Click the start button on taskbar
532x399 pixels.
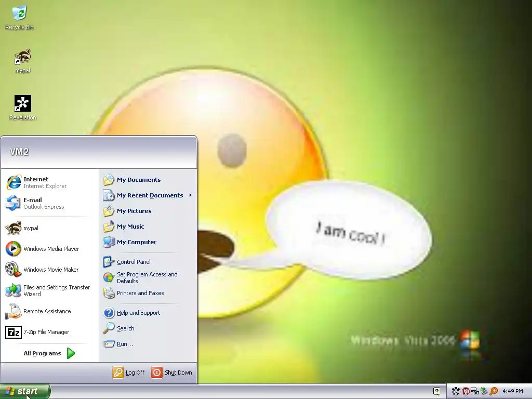coord(25,392)
